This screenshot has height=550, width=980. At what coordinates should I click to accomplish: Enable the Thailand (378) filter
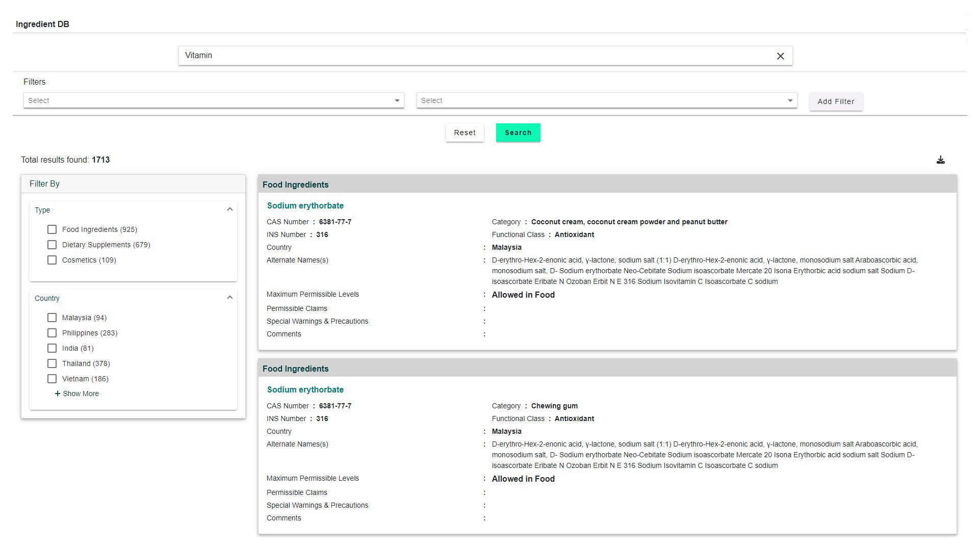pos(51,363)
